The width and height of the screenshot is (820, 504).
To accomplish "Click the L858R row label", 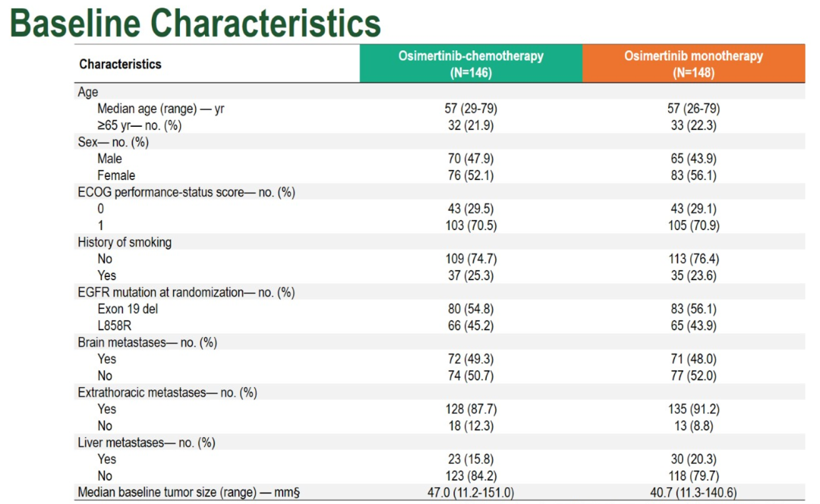I will point(115,326).
